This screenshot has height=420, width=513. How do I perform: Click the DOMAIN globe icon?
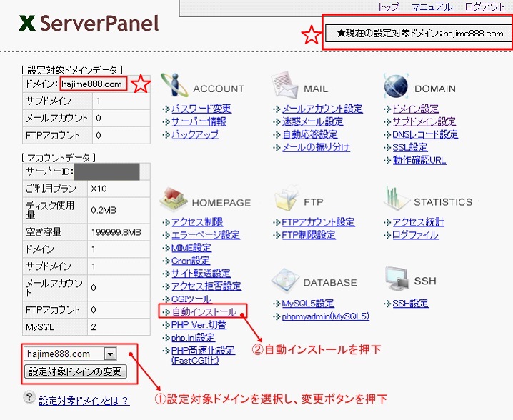point(396,86)
